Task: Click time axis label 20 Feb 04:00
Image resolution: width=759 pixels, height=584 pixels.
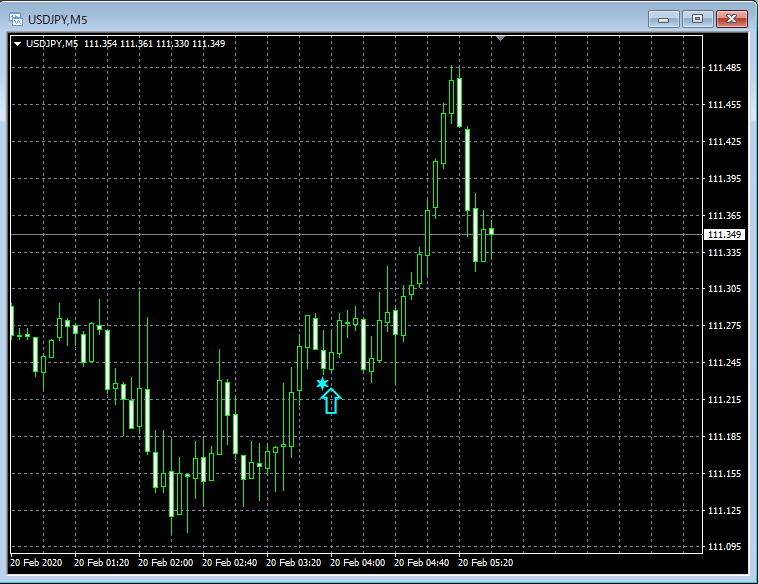Action: (358, 563)
